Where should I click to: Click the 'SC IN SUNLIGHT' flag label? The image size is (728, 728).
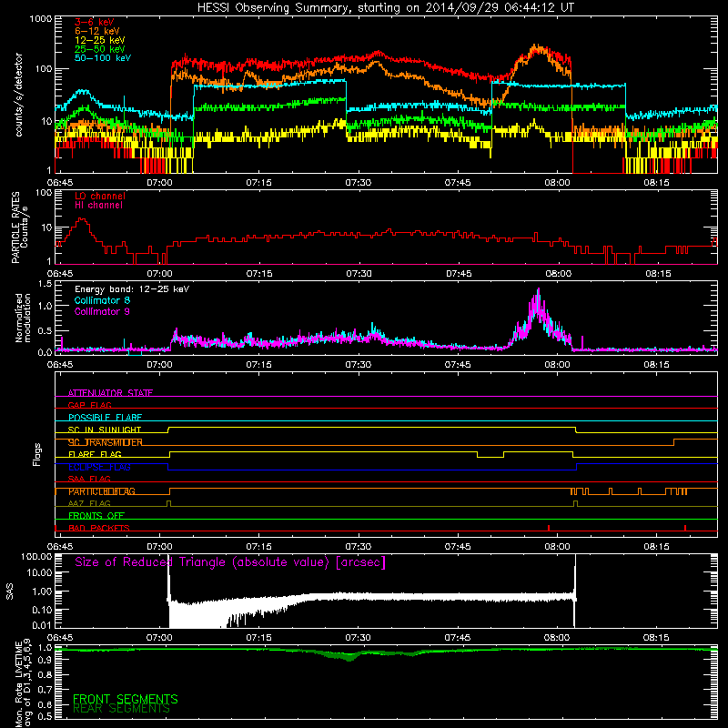(105, 430)
